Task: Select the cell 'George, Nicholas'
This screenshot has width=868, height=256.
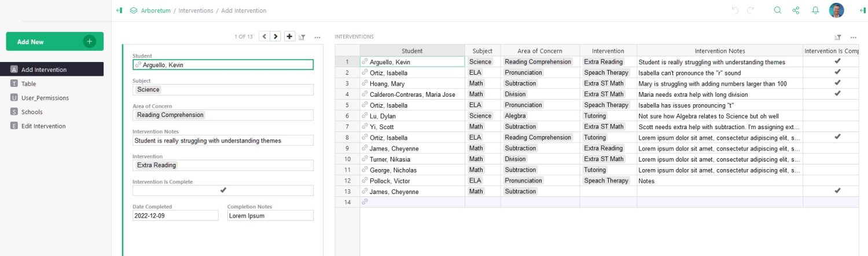Action: 412,170
